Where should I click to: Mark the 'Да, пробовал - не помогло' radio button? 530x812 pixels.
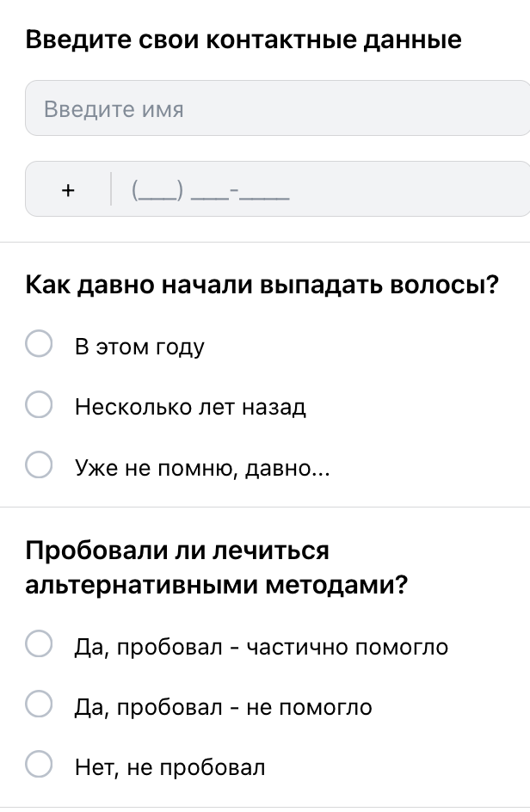(39, 705)
